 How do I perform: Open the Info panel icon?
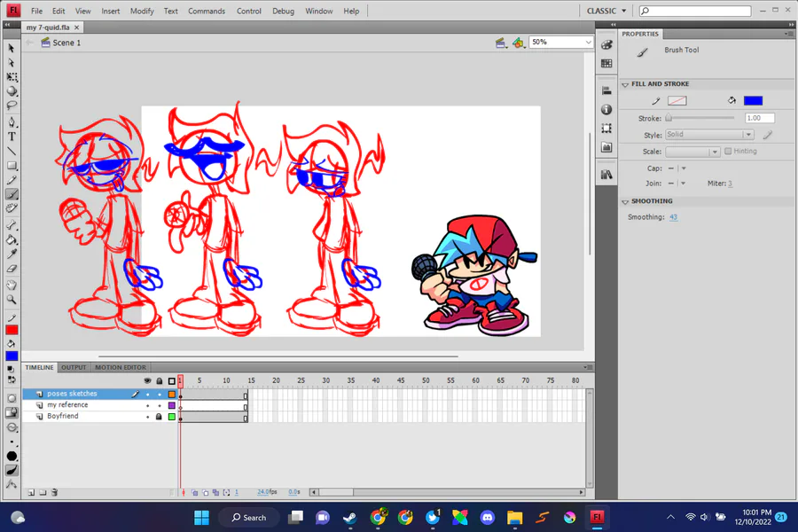(x=606, y=109)
